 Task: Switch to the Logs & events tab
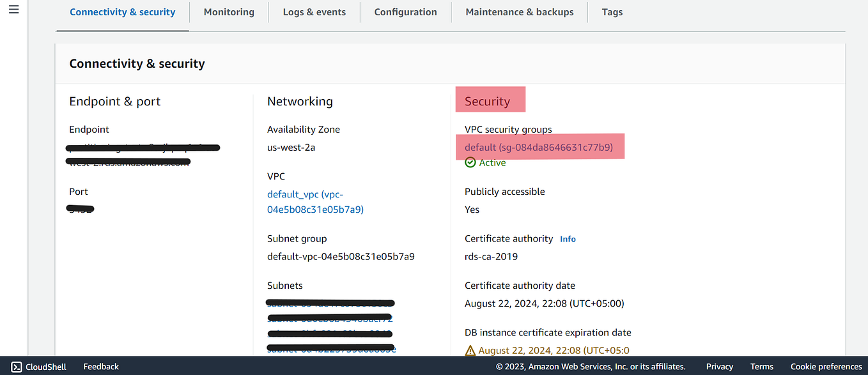pos(314,11)
